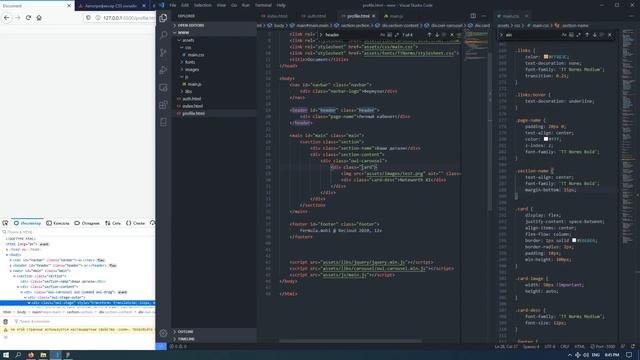Toggle Match Case in the main.css find box

(x=564, y=35)
